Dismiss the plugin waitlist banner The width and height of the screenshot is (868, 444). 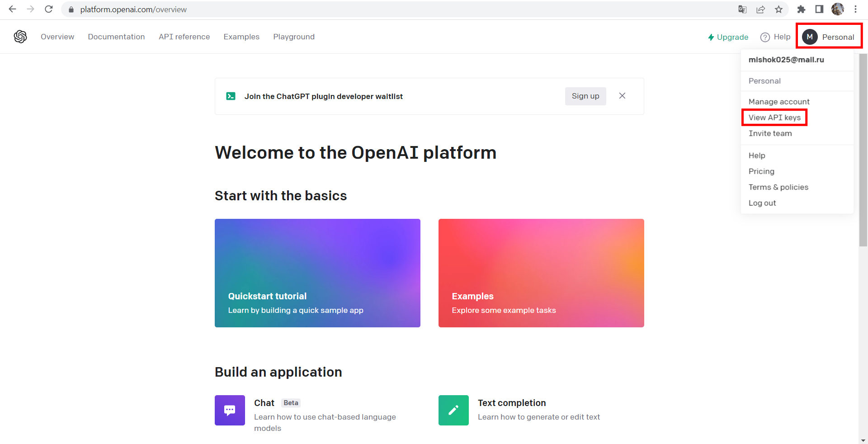click(x=622, y=96)
